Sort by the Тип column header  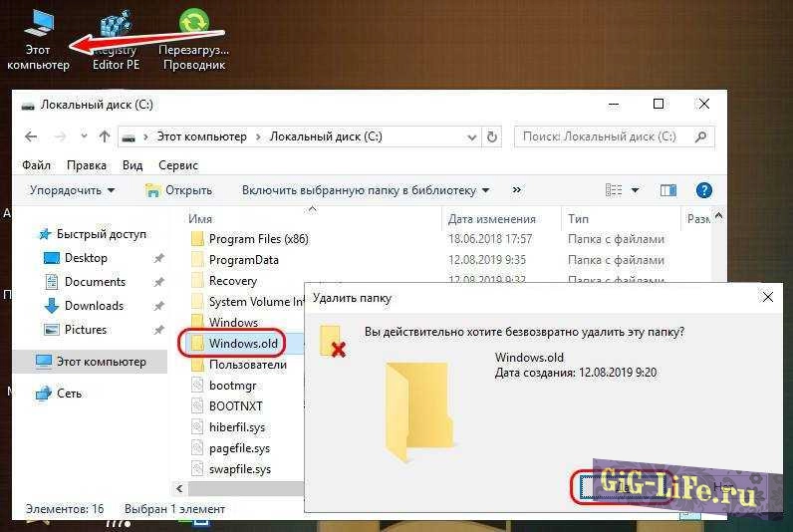[578, 219]
